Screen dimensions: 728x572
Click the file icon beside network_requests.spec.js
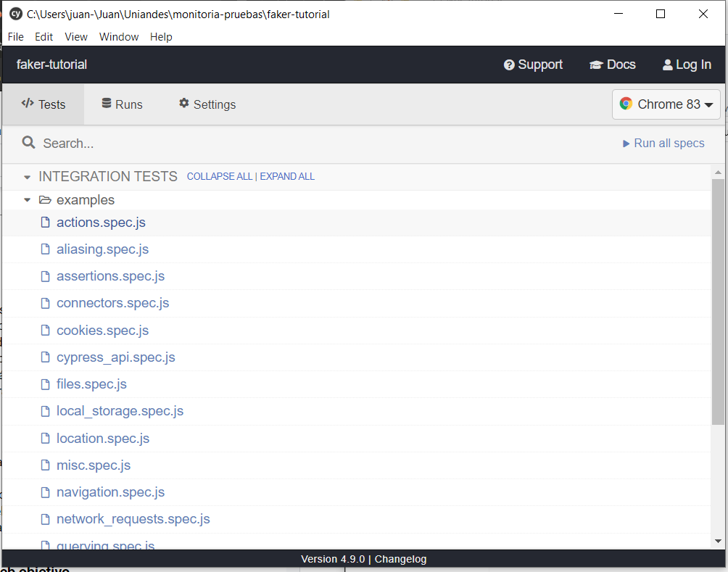pos(45,519)
